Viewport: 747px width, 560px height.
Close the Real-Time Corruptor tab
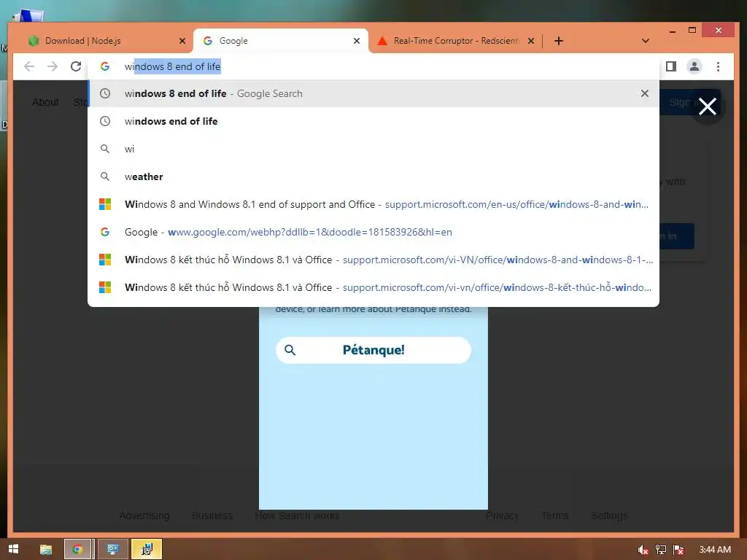click(531, 41)
